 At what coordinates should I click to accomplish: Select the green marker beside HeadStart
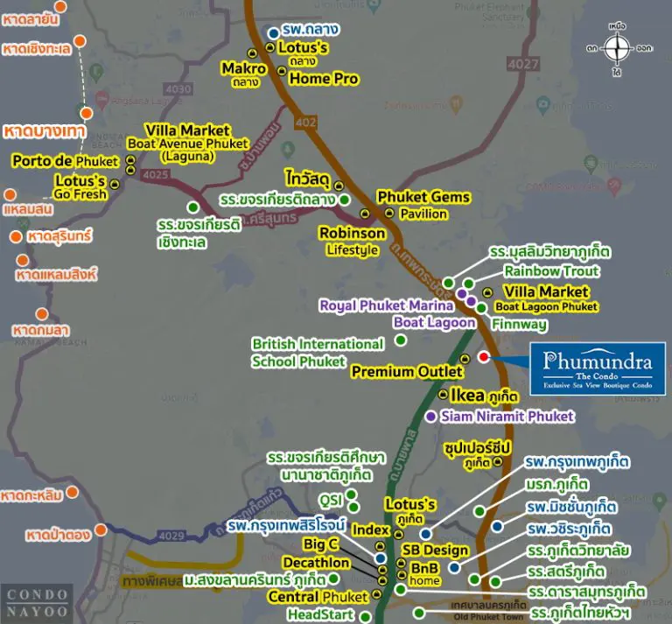click(365, 617)
